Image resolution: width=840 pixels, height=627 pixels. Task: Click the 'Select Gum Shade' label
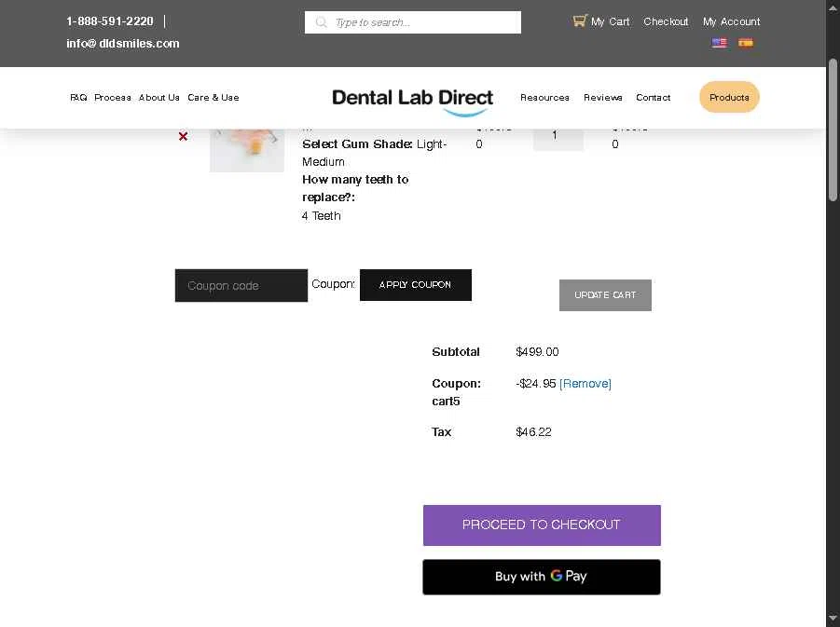357,144
